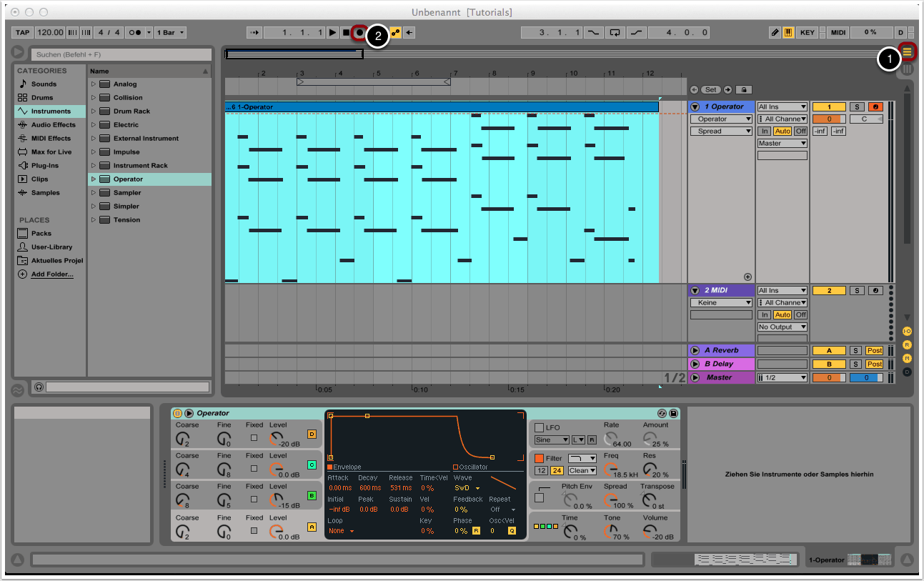Toggle the Operator Filter on/off switch
The image size is (924, 581).
(x=540, y=458)
